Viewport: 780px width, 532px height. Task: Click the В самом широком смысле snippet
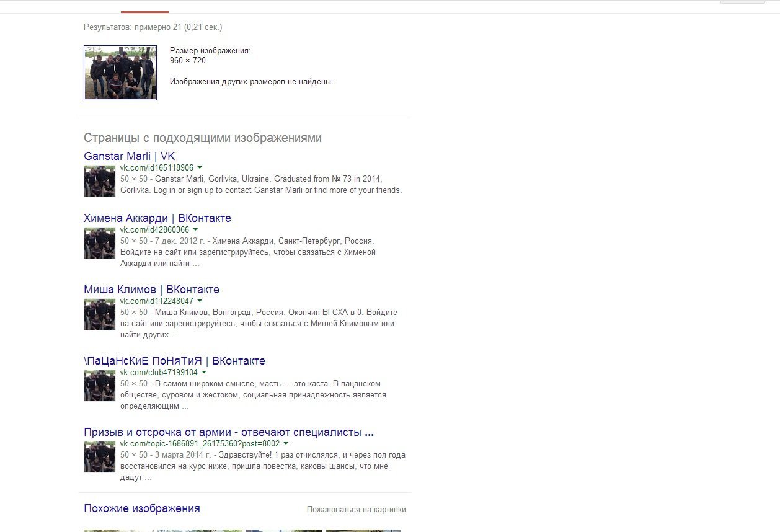coord(253,394)
